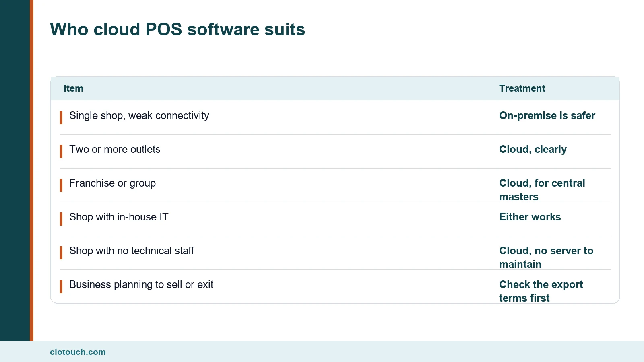Image resolution: width=644 pixels, height=362 pixels.
Task: Click the 'Cloud, clearly' treatment cell
Action: coord(533,150)
